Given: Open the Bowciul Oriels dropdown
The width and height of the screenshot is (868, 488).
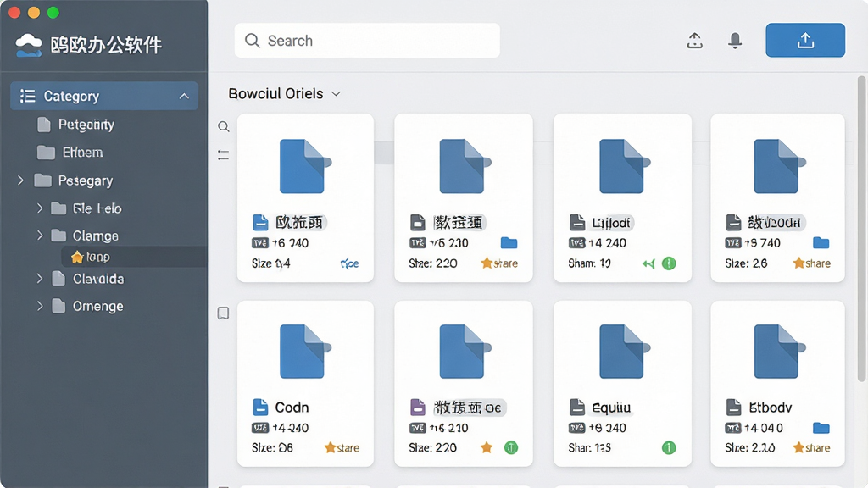Looking at the screenshot, I should [x=285, y=93].
